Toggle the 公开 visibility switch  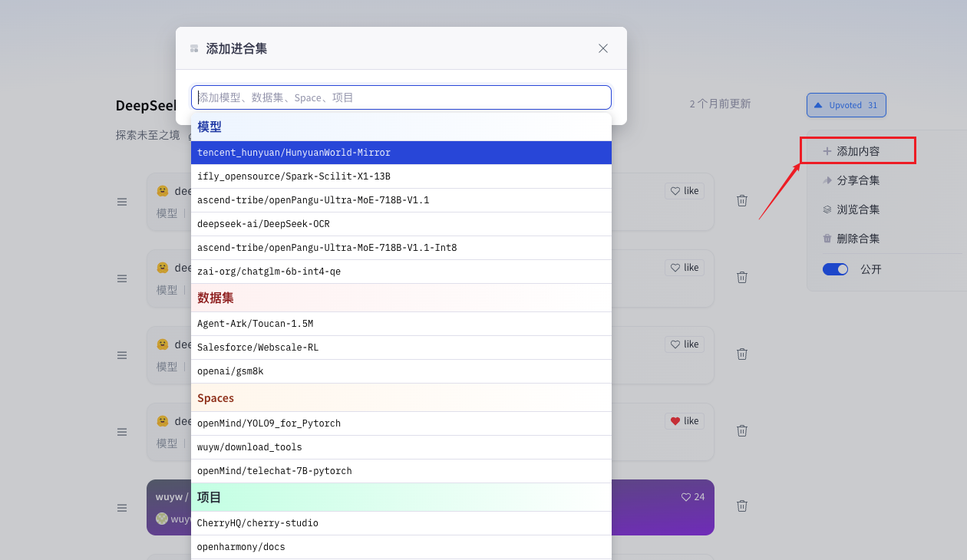pyautogui.click(x=835, y=269)
